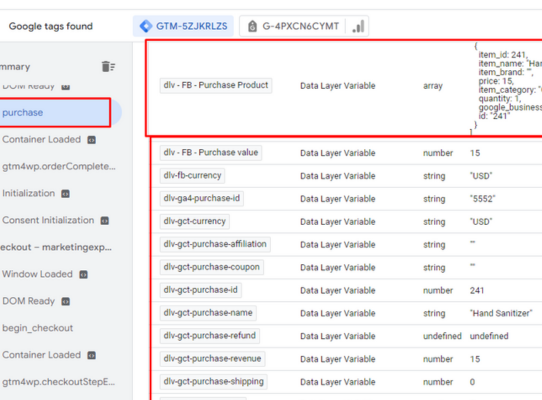Click value 15 in FB Purchase value row
Screen dimensions: 542x400
(475, 153)
